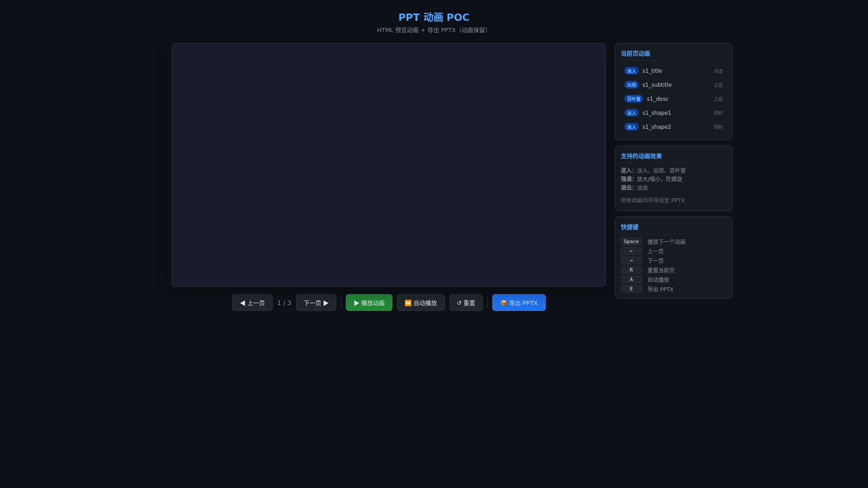Click the green 播放动画 button
This screenshot has width=868, height=488.
coord(369,303)
